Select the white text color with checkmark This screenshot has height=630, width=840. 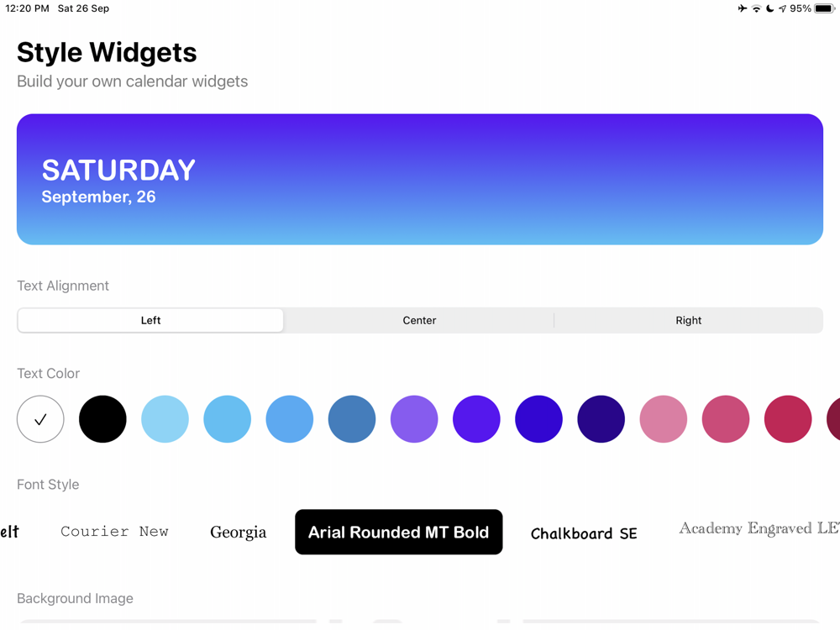40,419
